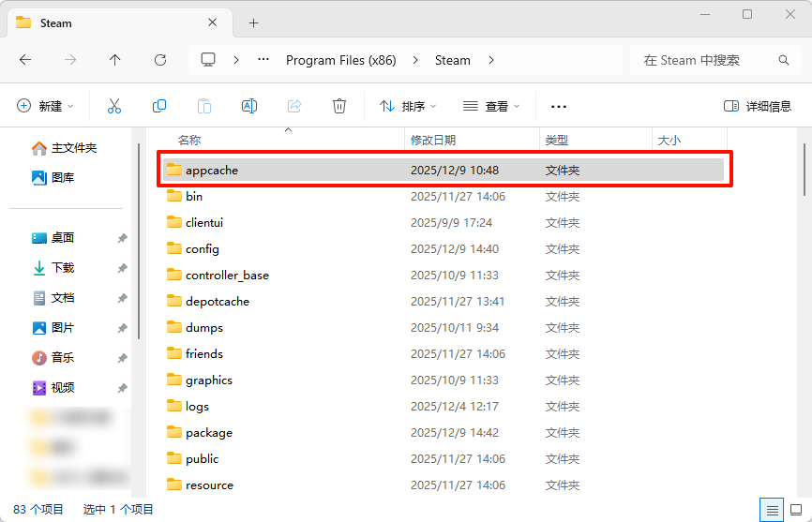Rename the selected folder
Screen dimensions: 812x522
pyautogui.click(x=249, y=106)
